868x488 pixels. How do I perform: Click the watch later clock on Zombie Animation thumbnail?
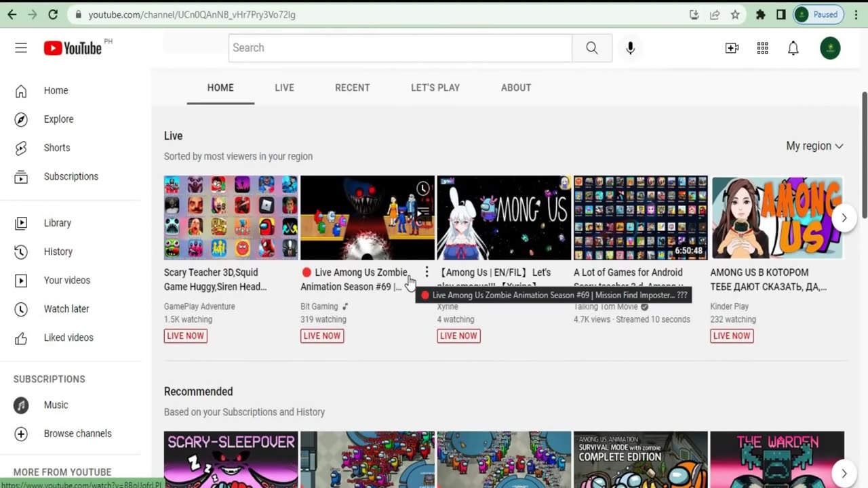pos(423,188)
